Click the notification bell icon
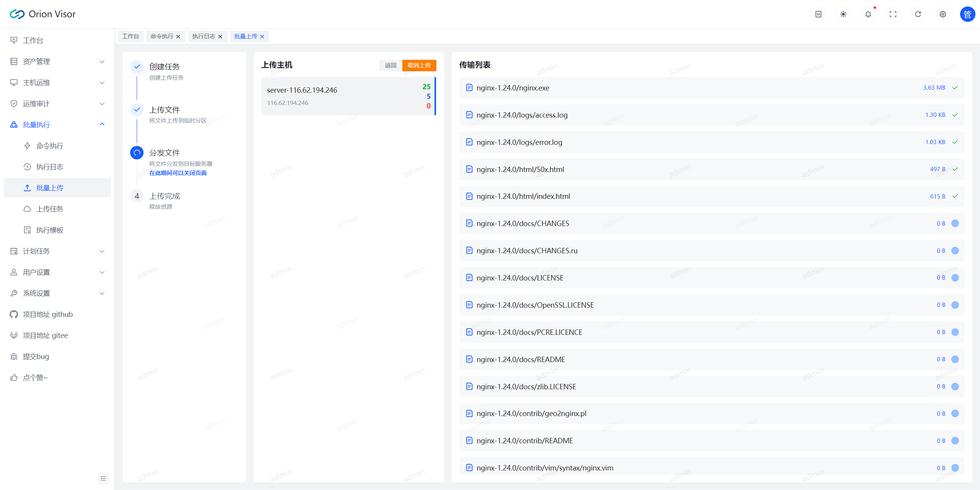Screen dimensions: 980x490 [868, 14]
